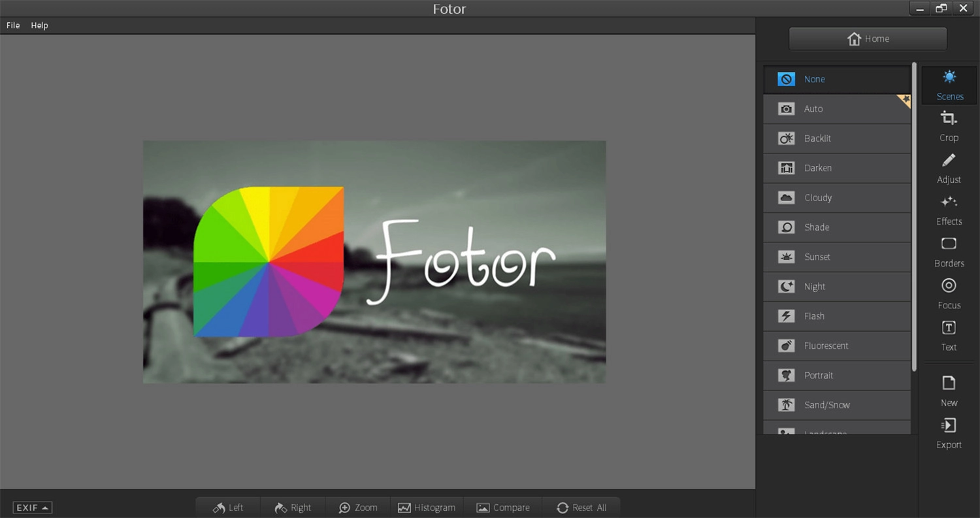Open the Focus tool

[x=949, y=294]
